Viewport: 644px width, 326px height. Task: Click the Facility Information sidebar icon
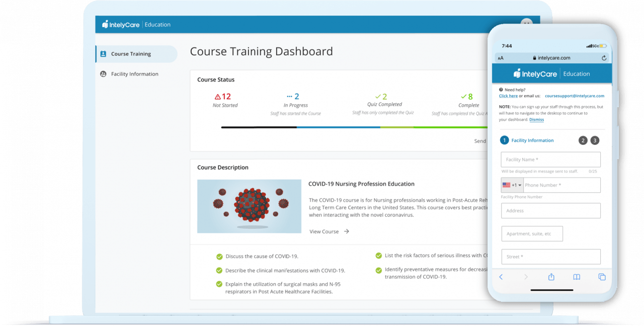(103, 74)
